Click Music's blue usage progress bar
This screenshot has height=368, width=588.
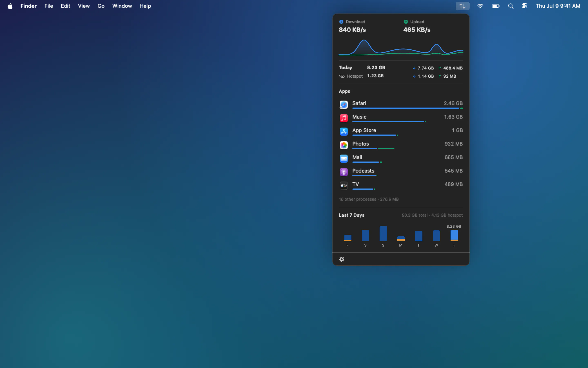(x=388, y=121)
